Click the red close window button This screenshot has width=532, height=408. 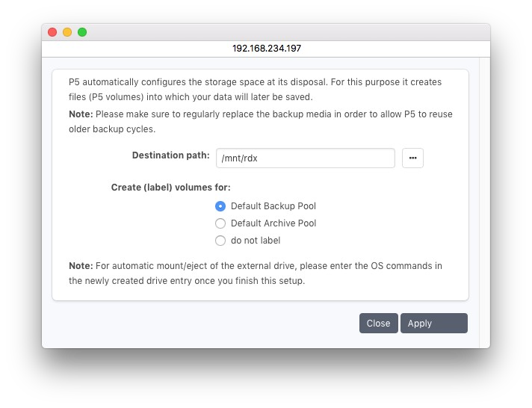pos(52,32)
